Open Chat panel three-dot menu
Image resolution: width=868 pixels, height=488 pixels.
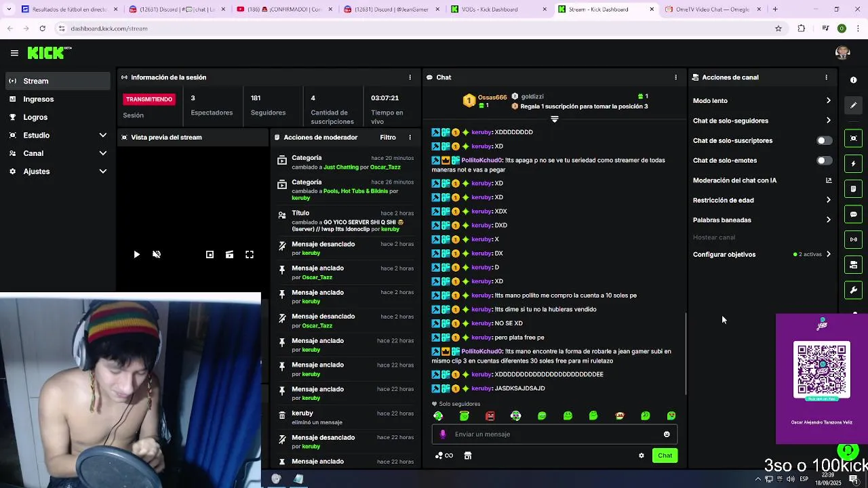[675, 77]
